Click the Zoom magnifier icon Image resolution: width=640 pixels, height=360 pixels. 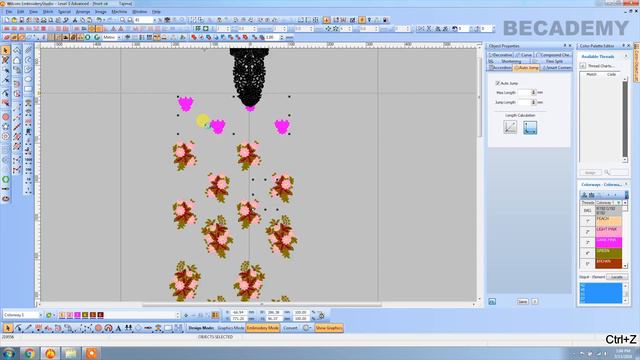click(x=122, y=20)
